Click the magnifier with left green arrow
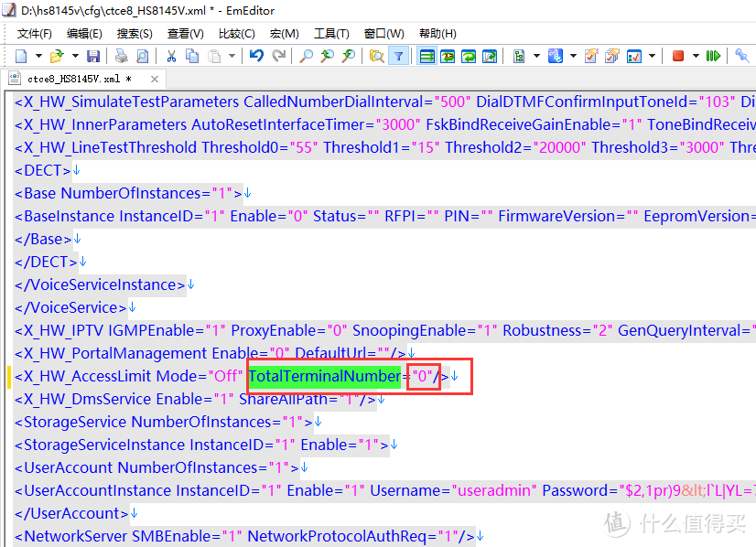 [328, 56]
